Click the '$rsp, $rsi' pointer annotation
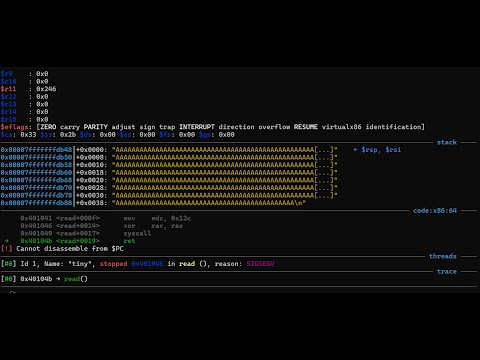The width and height of the screenshot is (480, 360). pos(381,150)
